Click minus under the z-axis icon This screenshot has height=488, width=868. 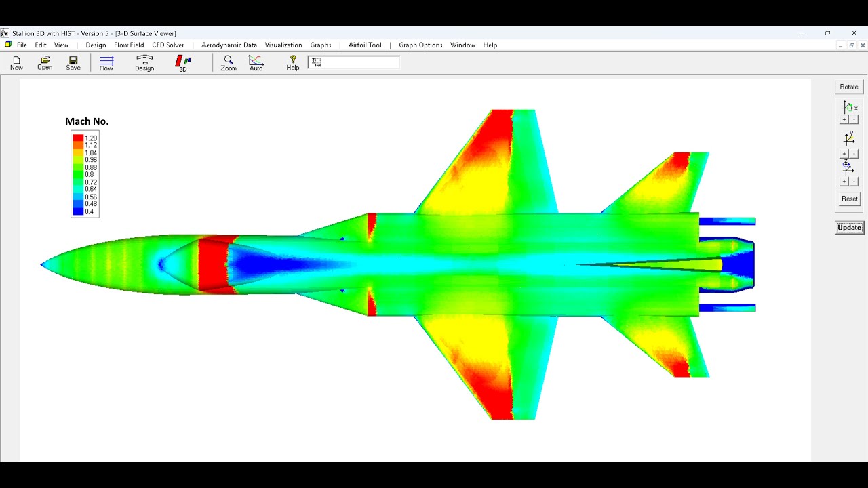click(854, 182)
